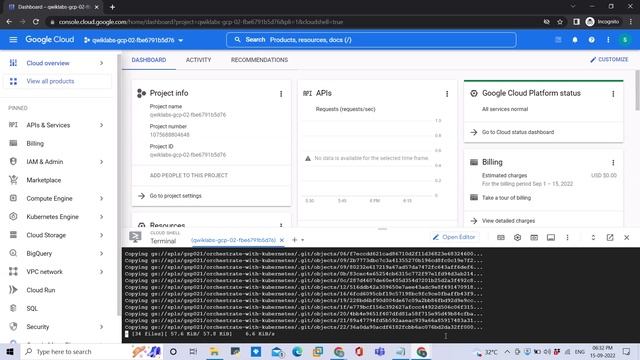Bookmark this page with star icon
Screen dimensions: 640x360
pyautogui.click(x=560, y=22)
